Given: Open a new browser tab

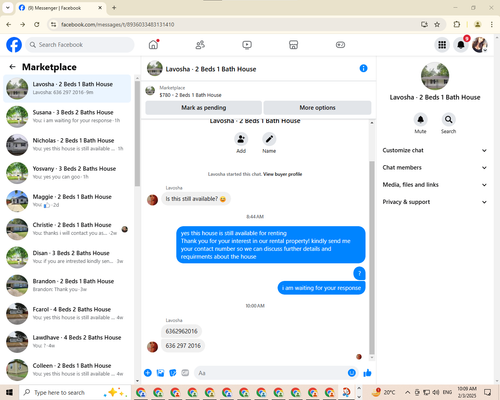Looking at the screenshot, I should 114,7.
